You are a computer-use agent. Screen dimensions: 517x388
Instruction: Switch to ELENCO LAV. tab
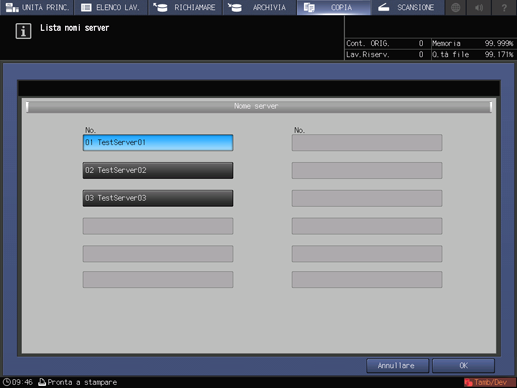111,7
